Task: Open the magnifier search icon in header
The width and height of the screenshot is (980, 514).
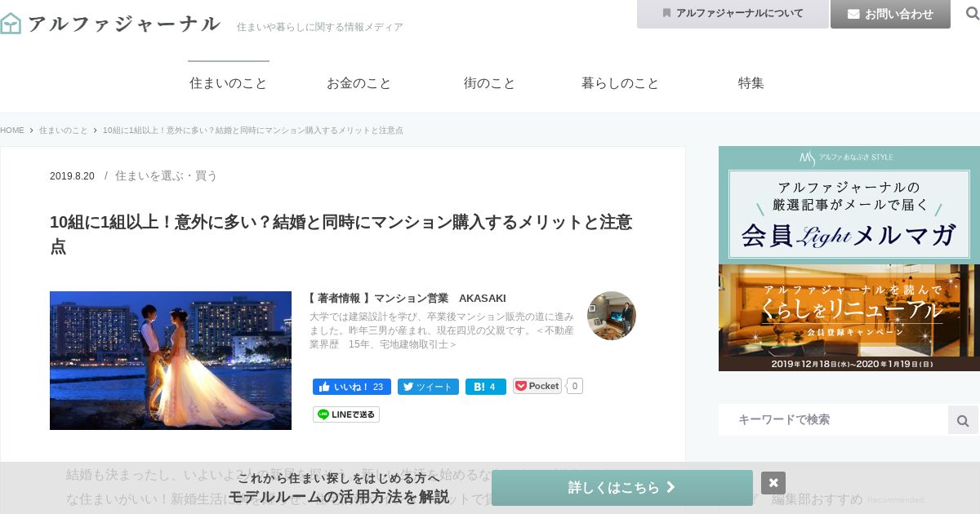Action: tap(972, 14)
